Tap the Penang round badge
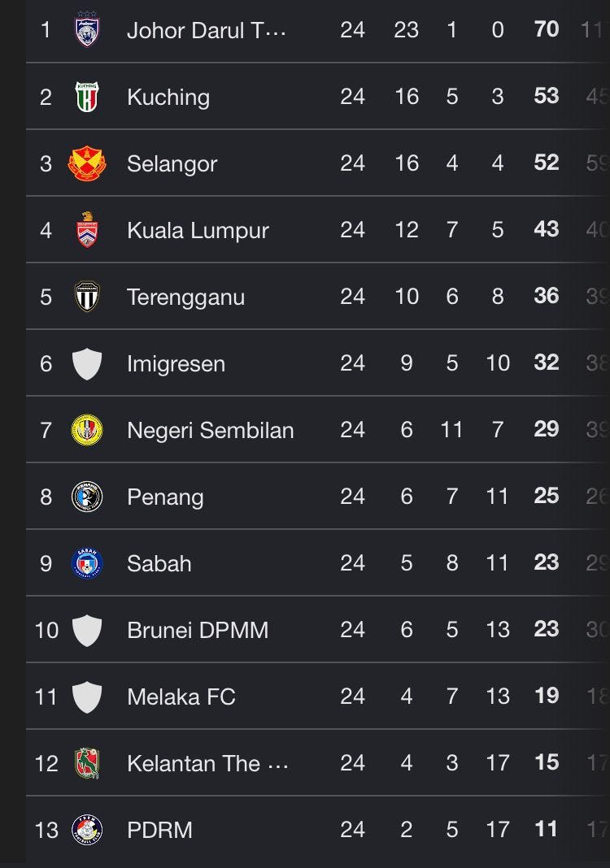The image size is (610, 868). [87, 497]
